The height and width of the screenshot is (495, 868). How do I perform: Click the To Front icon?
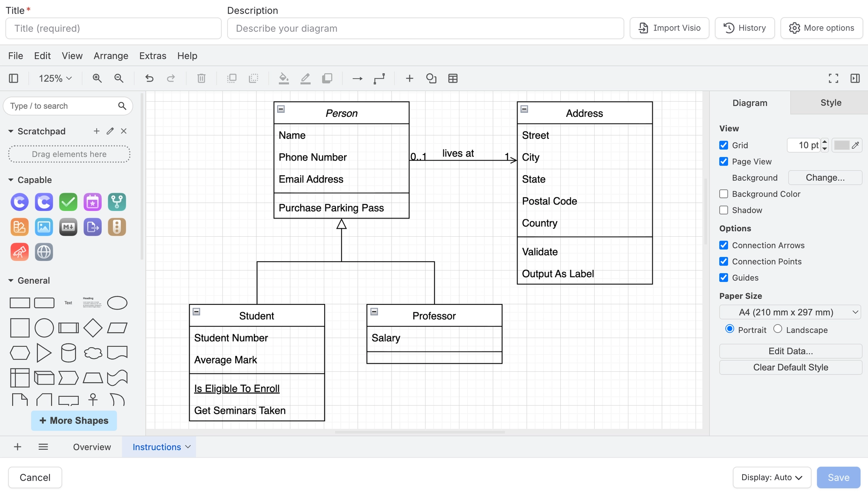click(232, 78)
